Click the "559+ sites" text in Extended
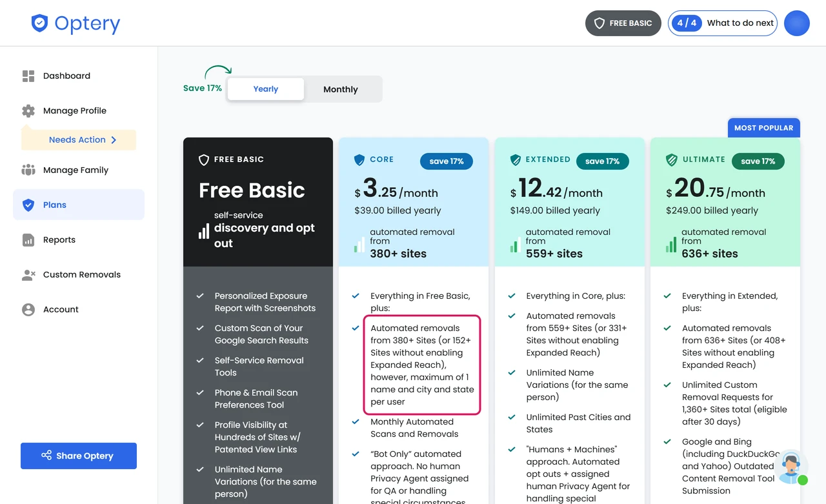Image resolution: width=826 pixels, height=504 pixels. click(x=554, y=254)
